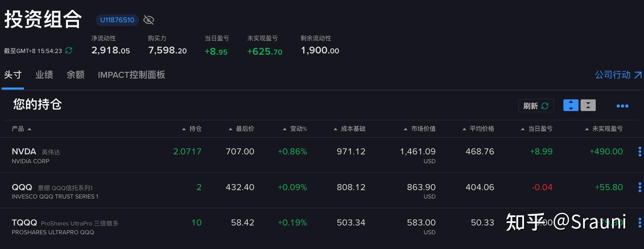Click account ID badge U11876510
Viewport: 644px width, 249px height.
[117, 20]
